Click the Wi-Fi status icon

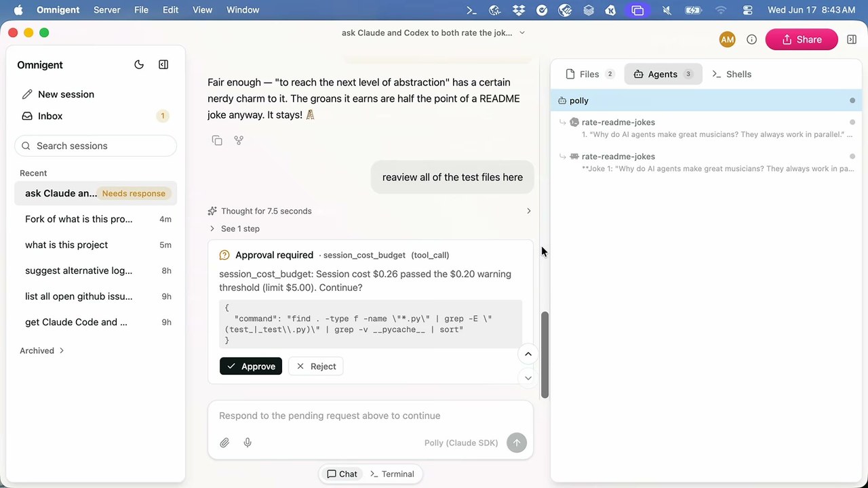(x=721, y=9)
